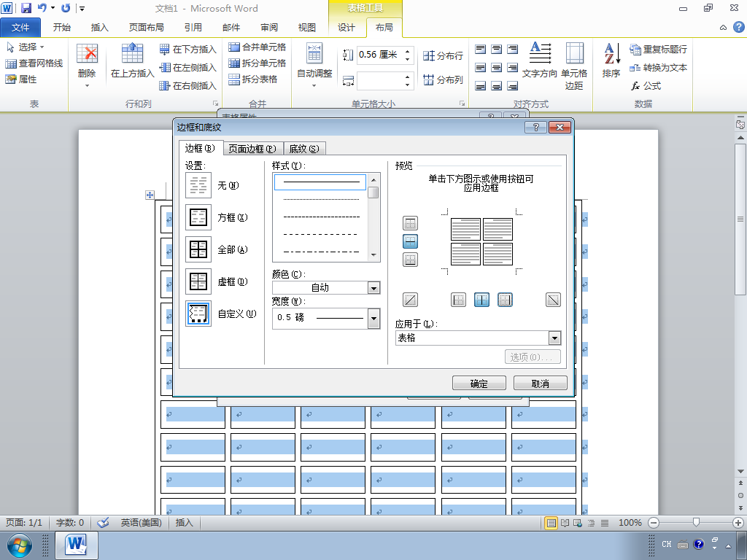This screenshot has height=560, width=747.
Task: Click the OK (确定) button
Action: (x=479, y=384)
